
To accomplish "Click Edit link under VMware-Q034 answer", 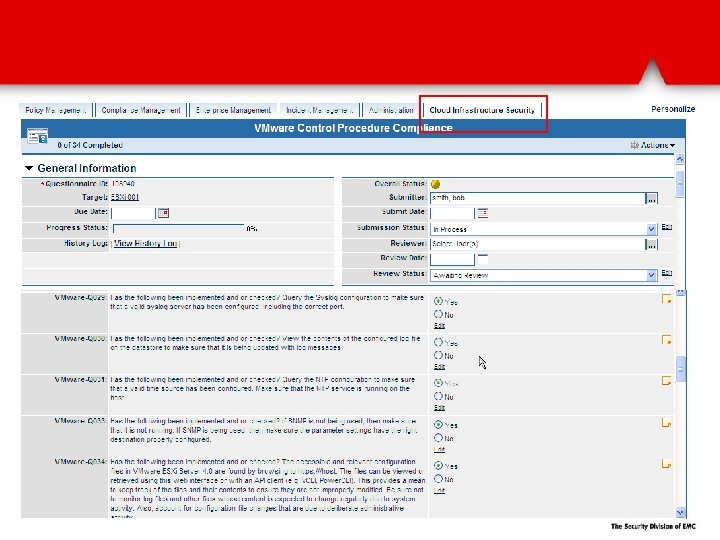I will [439, 490].
